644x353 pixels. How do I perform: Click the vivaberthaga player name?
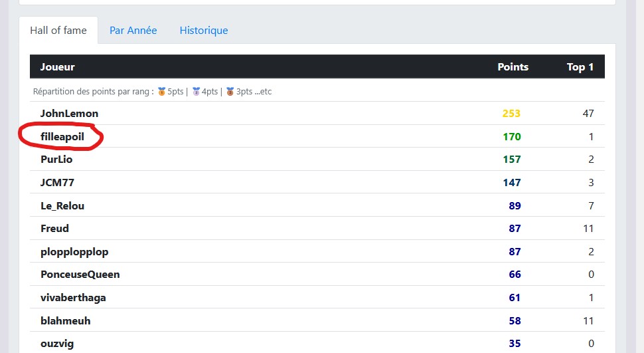[73, 298]
